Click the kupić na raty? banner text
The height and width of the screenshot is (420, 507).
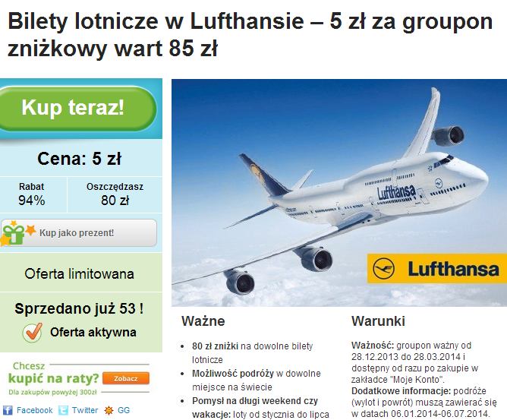coord(53,378)
